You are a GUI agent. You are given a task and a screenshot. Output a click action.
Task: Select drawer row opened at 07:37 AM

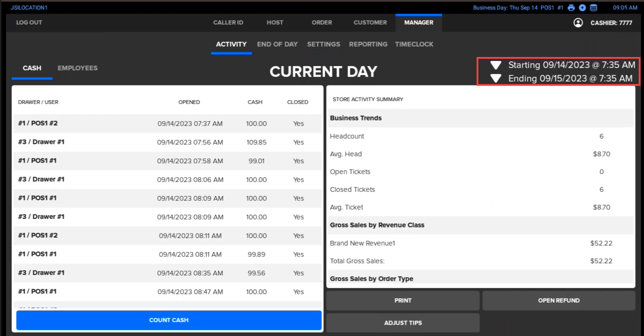167,123
